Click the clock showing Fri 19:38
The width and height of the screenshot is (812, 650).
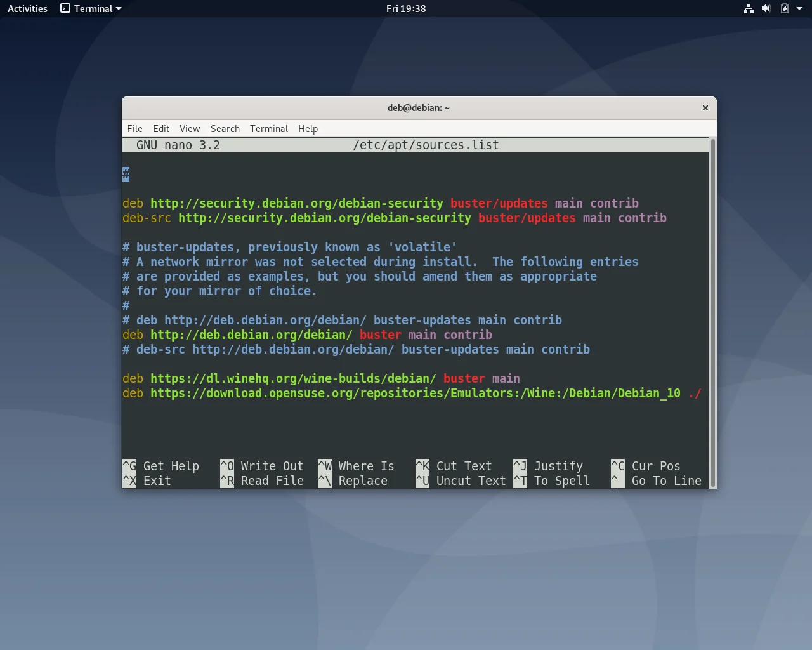406,9
